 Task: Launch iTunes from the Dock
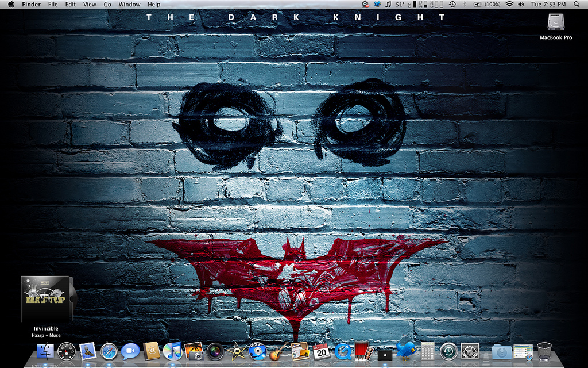point(172,351)
